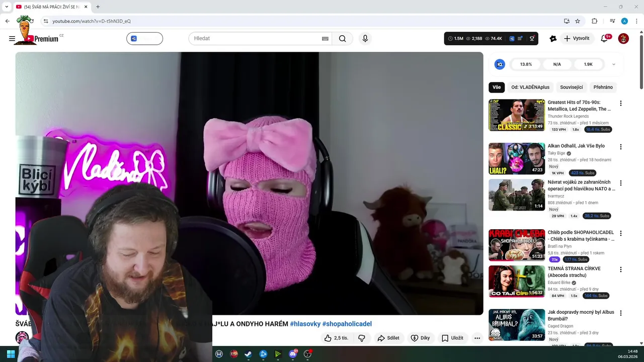644x362 pixels.
Task: Open notifications bell with 9+ badge
Action: [605, 38]
